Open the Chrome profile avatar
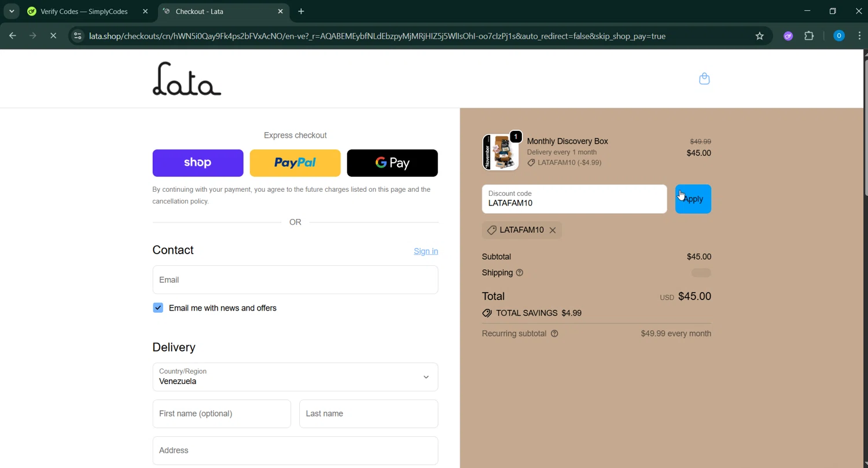Screen dimensions: 868x468 [838, 36]
